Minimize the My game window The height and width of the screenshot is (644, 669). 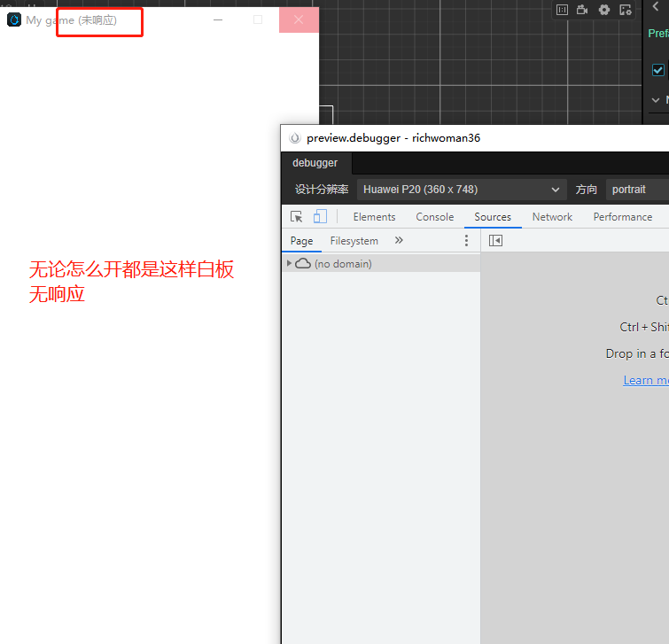tap(218, 19)
